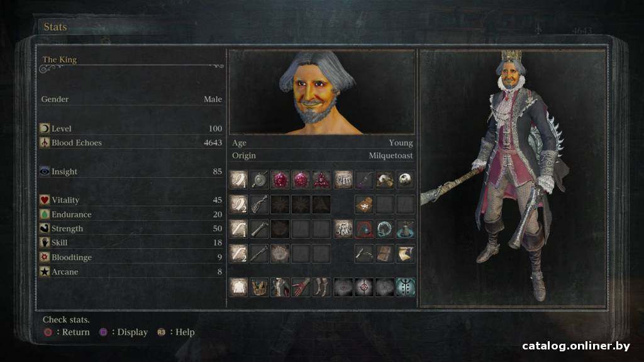Click the brown notebook item icon
The image size is (644, 362).
pos(384,254)
